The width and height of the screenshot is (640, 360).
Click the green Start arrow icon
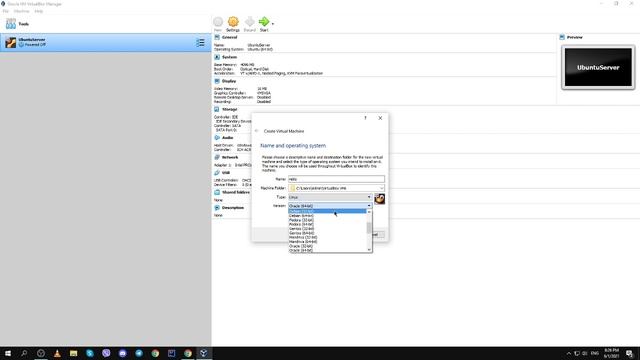(264, 21)
